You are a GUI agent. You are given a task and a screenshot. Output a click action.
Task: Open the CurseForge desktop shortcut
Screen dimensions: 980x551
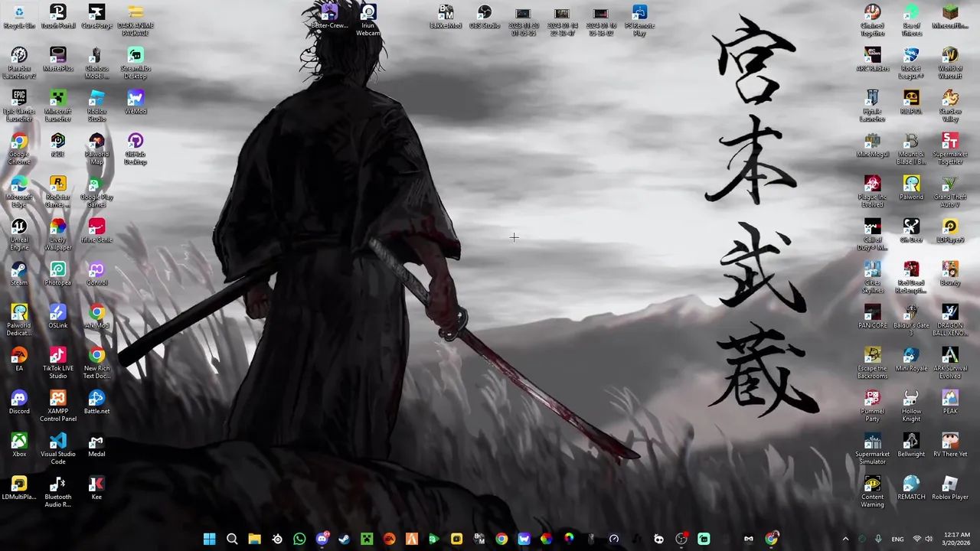point(96,17)
